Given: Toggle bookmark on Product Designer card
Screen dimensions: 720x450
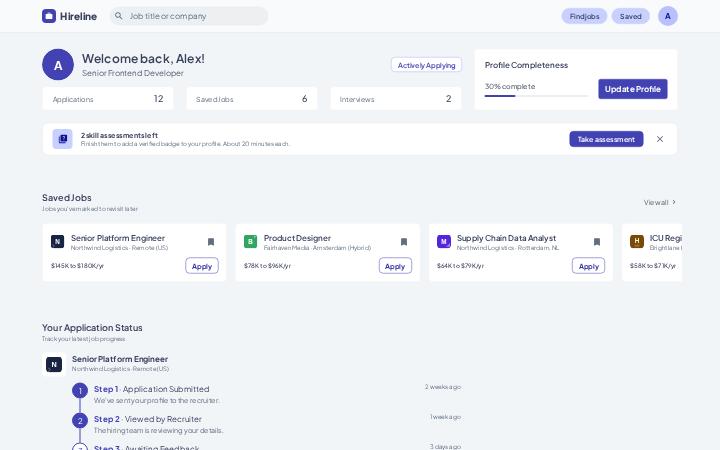Looking at the screenshot, I should tap(404, 242).
